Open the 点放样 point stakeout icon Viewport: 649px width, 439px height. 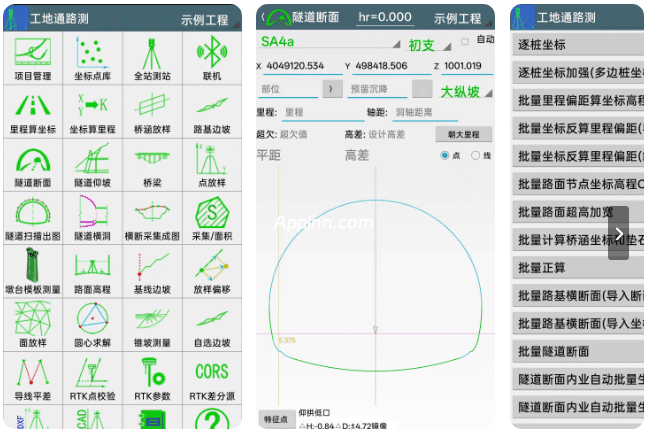tap(212, 165)
